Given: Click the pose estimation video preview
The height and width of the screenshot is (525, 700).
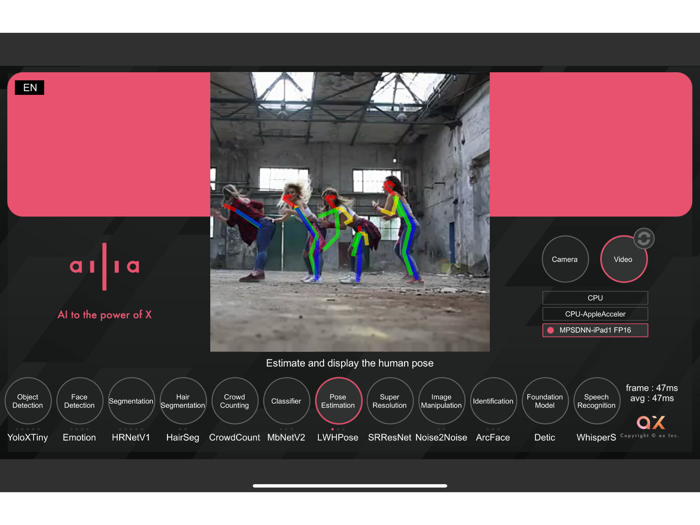Looking at the screenshot, I should pos(350,212).
